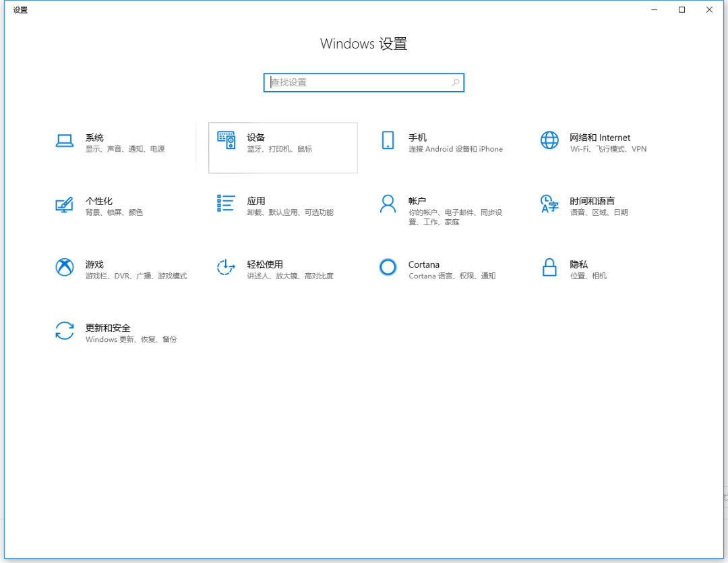The image size is (728, 563).
Task: Open Cortana settings title
Action: click(424, 264)
